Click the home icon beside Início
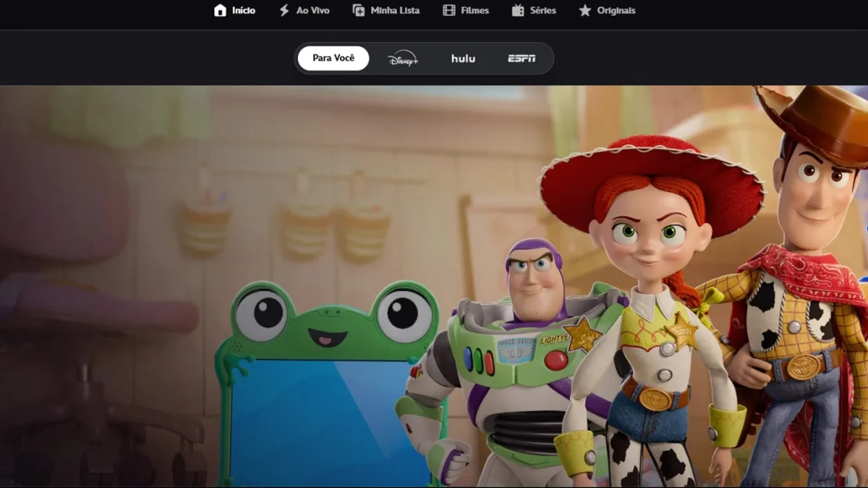Viewport: 868px width, 488px height. (220, 10)
